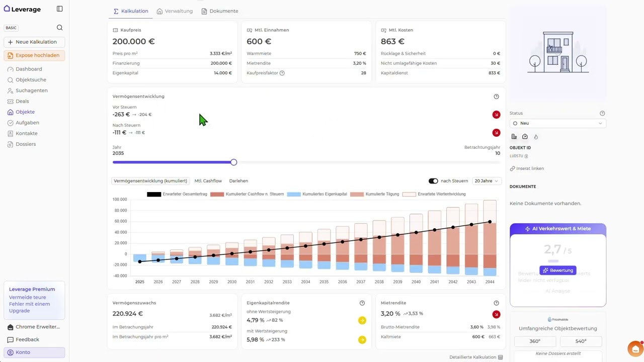Toggle Erwartete Wertentwicklung legend series
Image resolution: width=644 pixels, height=362 pixels.
point(434,194)
